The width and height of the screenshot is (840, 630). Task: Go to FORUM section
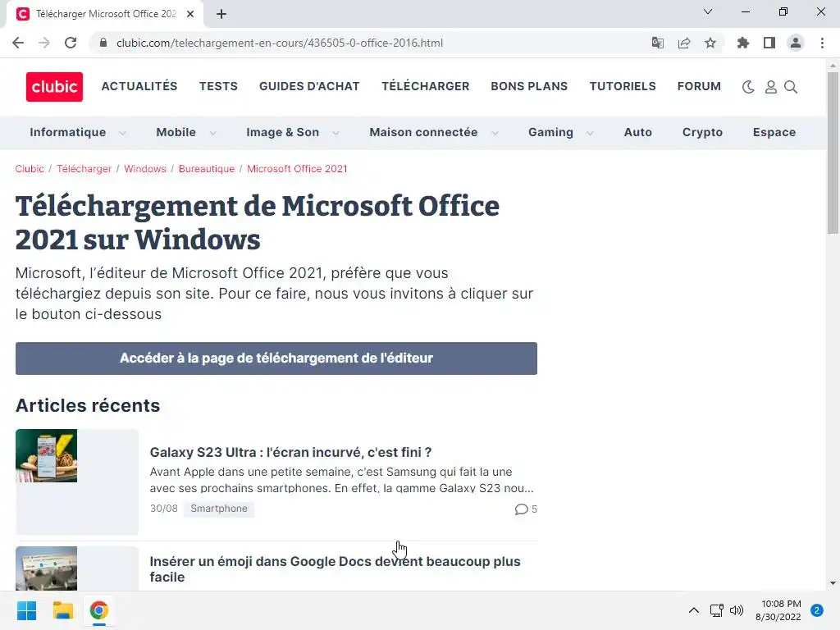[699, 86]
